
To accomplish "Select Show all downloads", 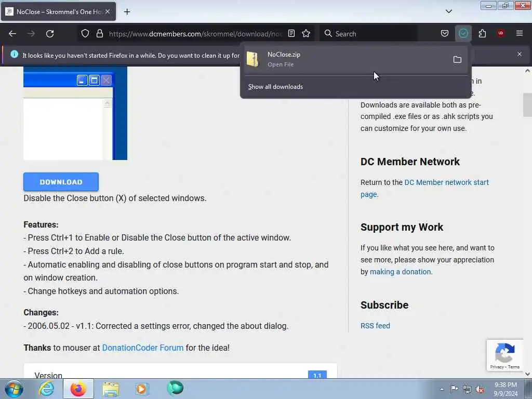I will click(275, 87).
